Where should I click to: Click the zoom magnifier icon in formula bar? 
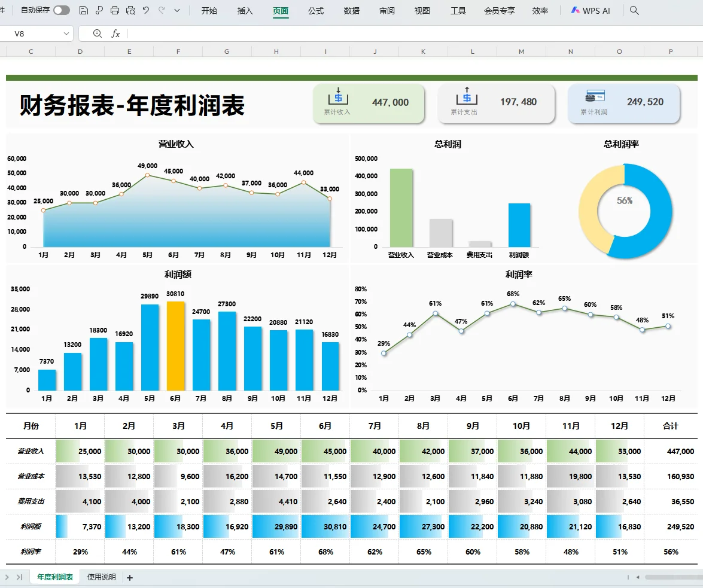pos(98,33)
